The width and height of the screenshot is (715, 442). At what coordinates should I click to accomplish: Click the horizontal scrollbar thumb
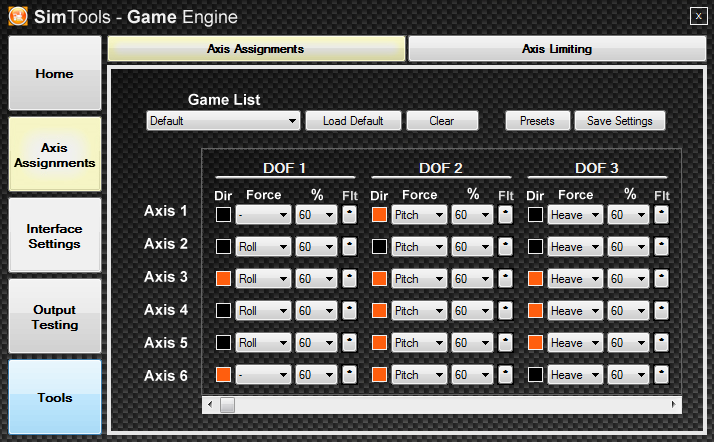tap(227, 405)
